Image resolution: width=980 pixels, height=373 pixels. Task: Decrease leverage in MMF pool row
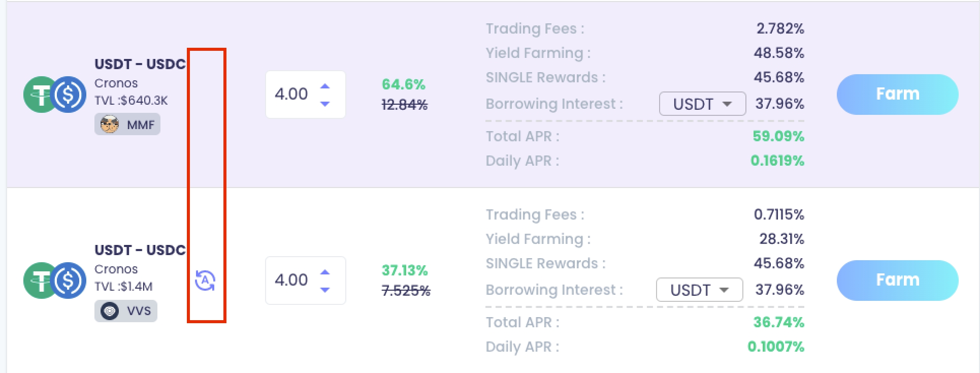[x=325, y=104]
